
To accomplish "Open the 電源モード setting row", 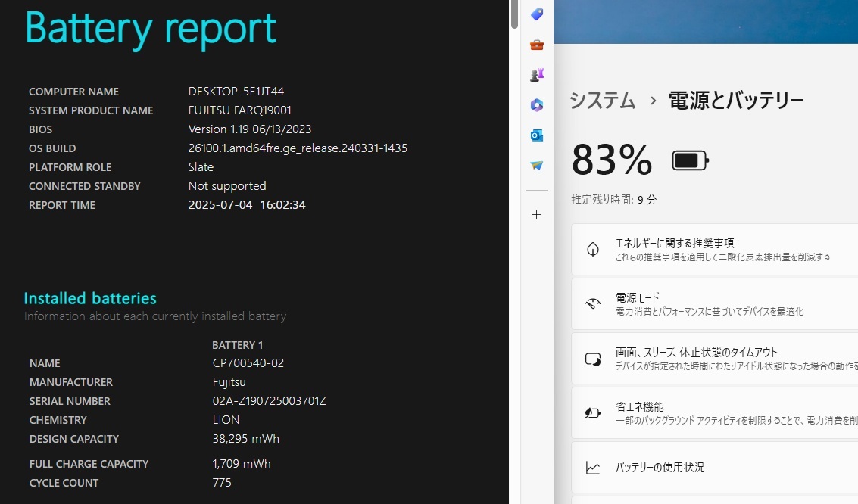I will pos(715,304).
